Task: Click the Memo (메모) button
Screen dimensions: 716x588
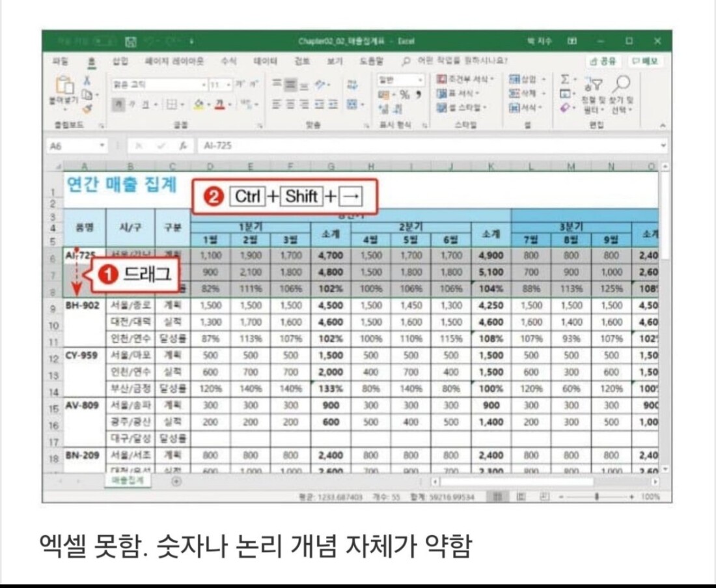Action: tap(643, 61)
